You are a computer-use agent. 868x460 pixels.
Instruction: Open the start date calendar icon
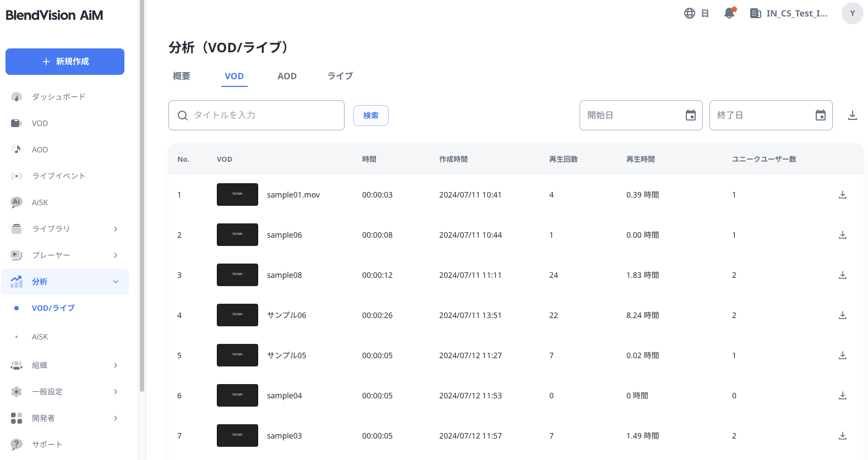pos(690,116)
